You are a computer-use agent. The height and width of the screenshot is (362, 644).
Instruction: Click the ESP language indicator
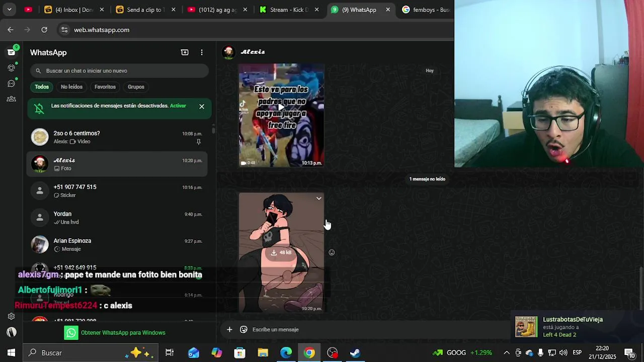click(x=577, y=353)
